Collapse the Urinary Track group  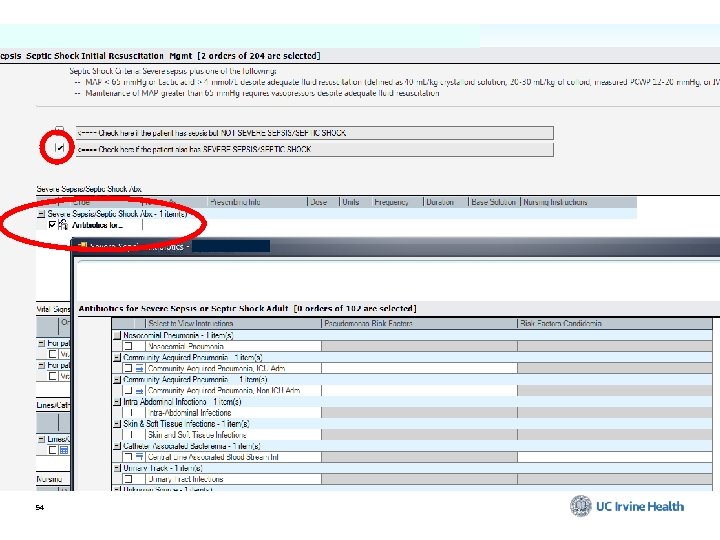pyautogui.click(x=117, y=468)
